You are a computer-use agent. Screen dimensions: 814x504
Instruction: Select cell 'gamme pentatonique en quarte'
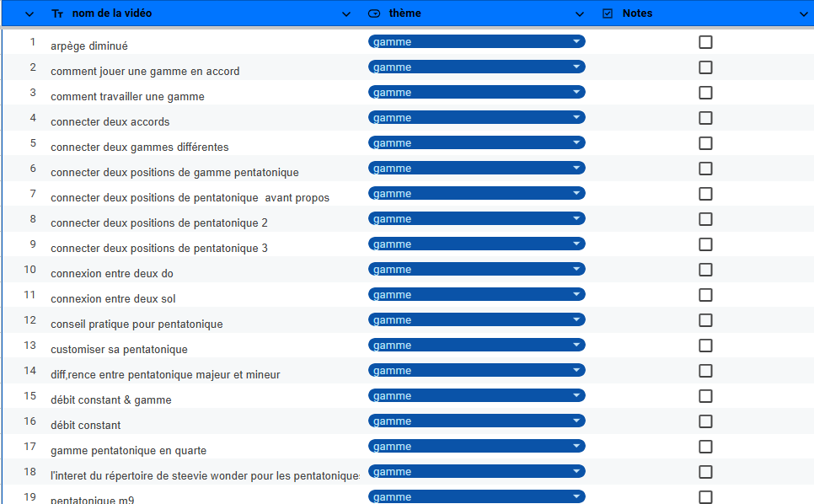click(128, 451)
